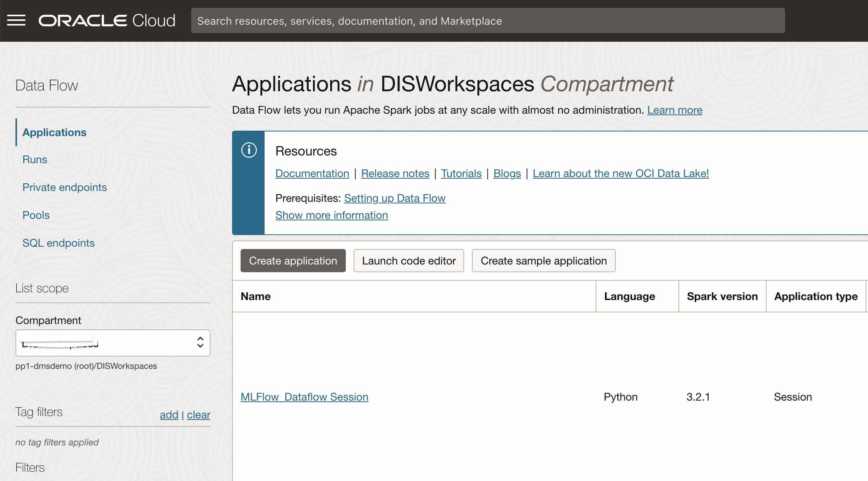Image resolution: width=868 pixels, height=481 pixels.
Task: Open the navigation hamburger menu
Action: pyautogui.click(x=17, y=20)
